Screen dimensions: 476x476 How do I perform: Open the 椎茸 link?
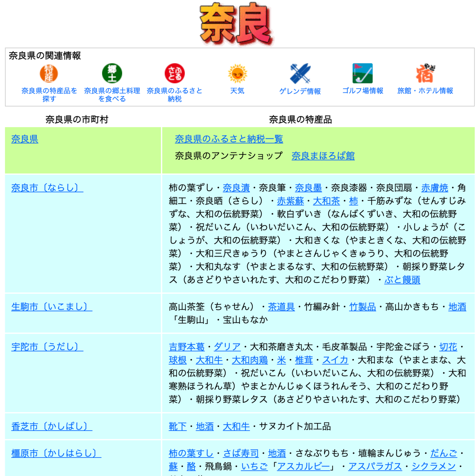(x=304, y=360)
